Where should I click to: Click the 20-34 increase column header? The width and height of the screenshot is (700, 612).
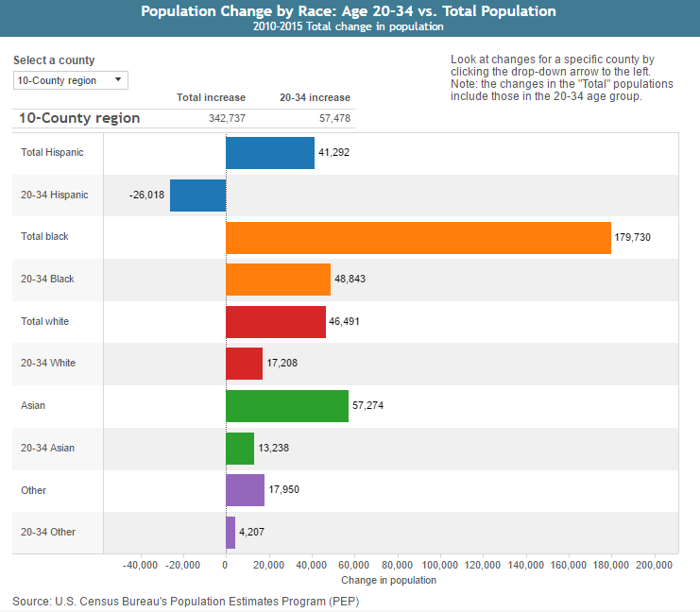(x=316, y=97)
